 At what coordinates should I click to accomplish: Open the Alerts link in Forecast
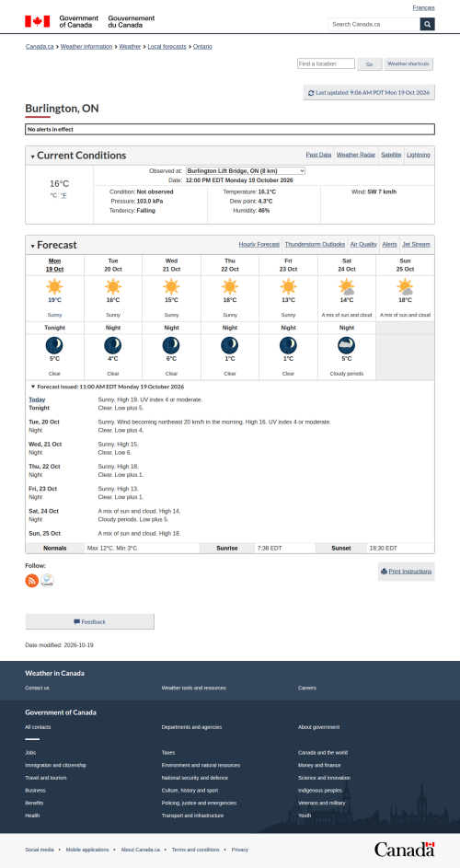[390, 244]
